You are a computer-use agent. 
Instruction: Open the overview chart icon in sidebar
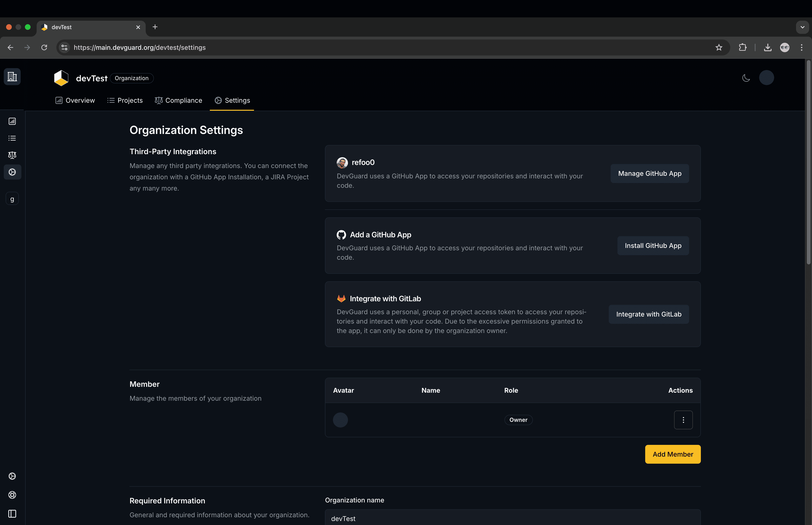click(x=12, y=121)
